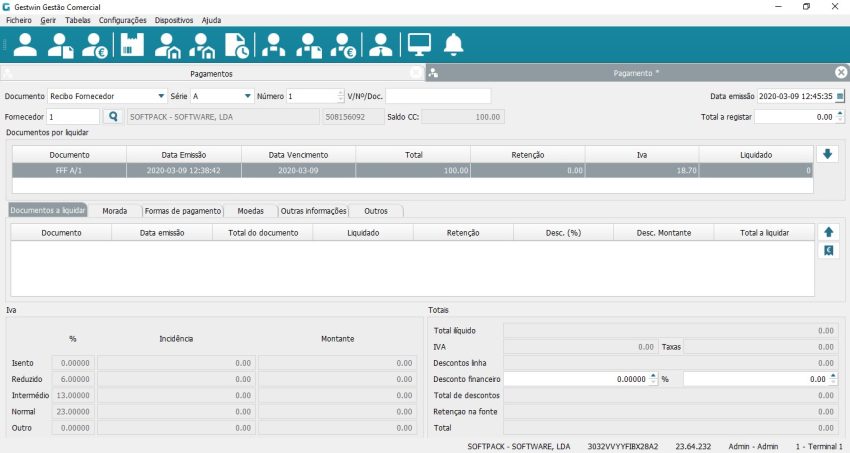Open the calendar icon for Data emissão
Screen dimensions: 850x453
pos(840,96)
